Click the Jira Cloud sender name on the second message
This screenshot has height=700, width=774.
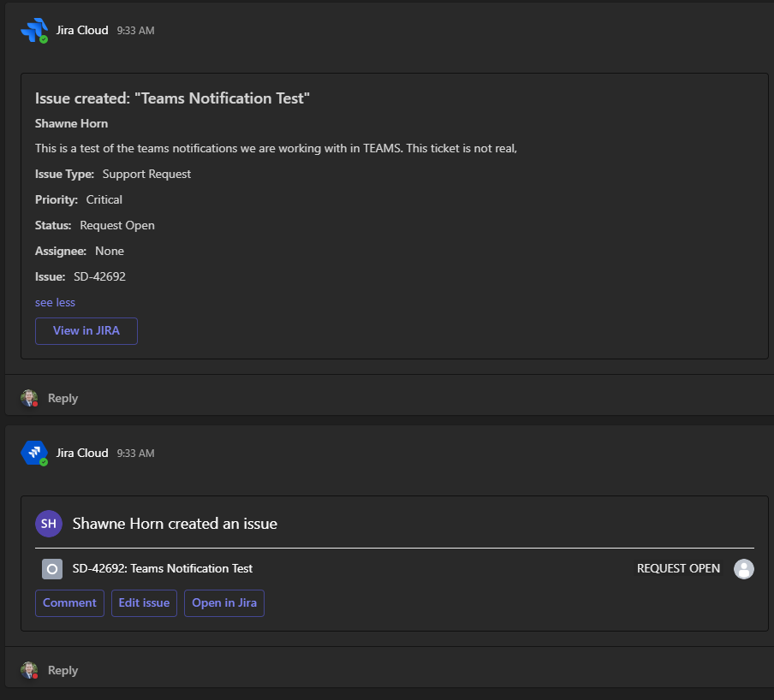click(82, 453)
